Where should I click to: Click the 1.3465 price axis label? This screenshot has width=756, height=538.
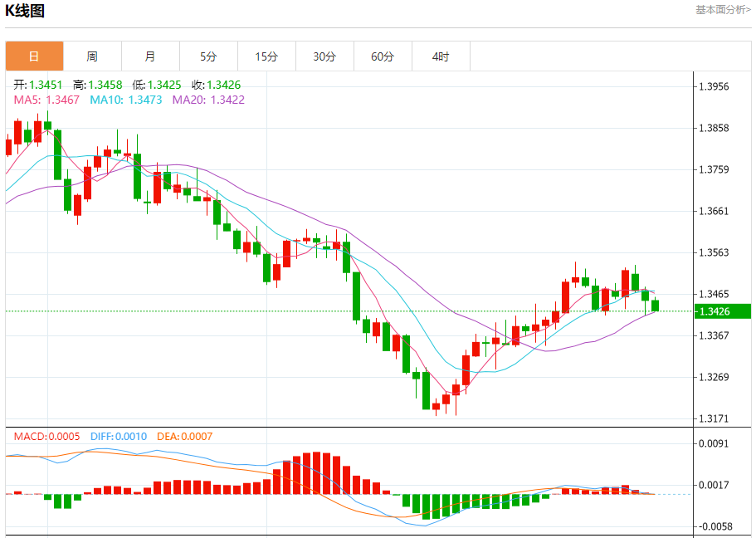[x=714, y=295]
